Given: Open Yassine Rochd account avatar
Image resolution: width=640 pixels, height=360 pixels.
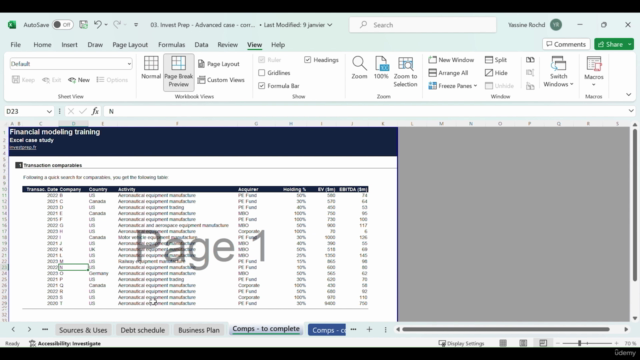Looking at the screenshot, I should (556, 24).
